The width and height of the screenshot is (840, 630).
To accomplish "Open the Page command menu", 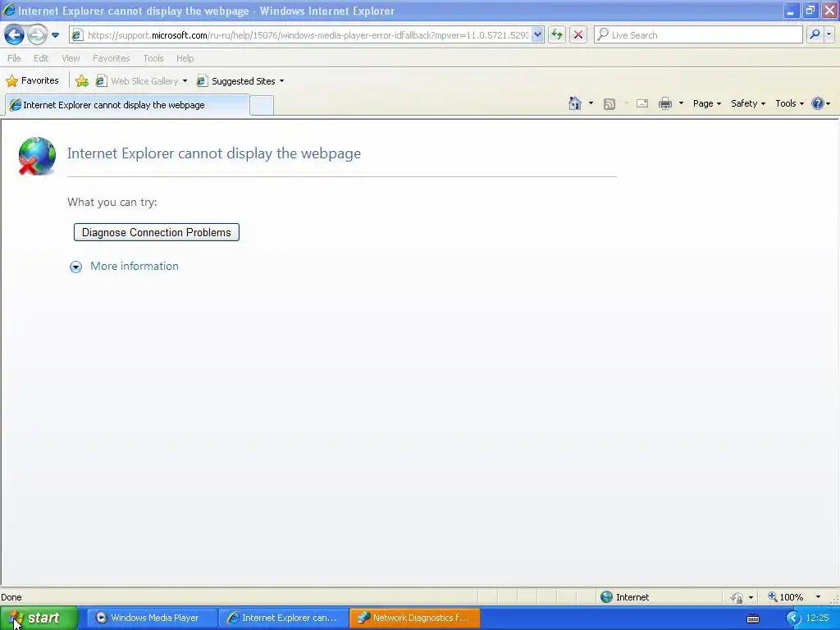I will coord(706,103).
